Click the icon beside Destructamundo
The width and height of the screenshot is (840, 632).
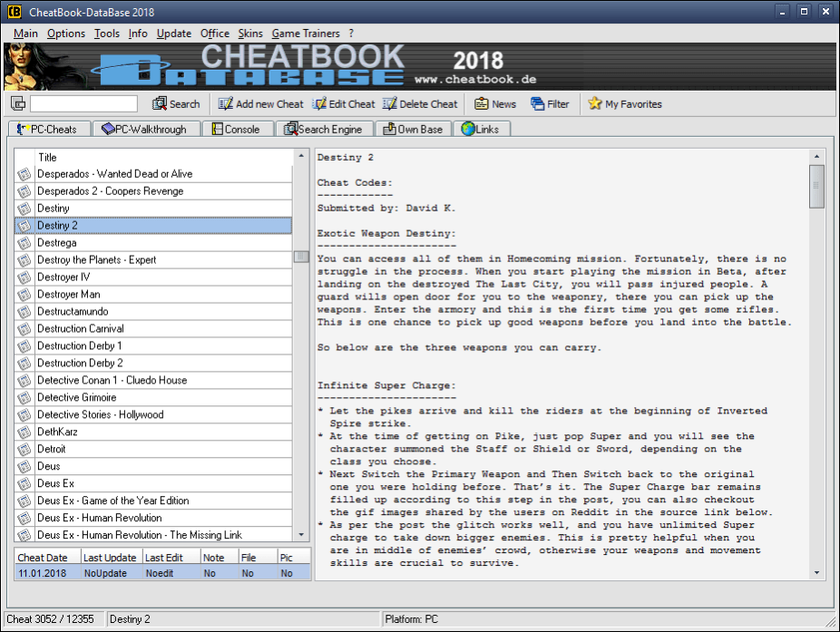point(24,311)
